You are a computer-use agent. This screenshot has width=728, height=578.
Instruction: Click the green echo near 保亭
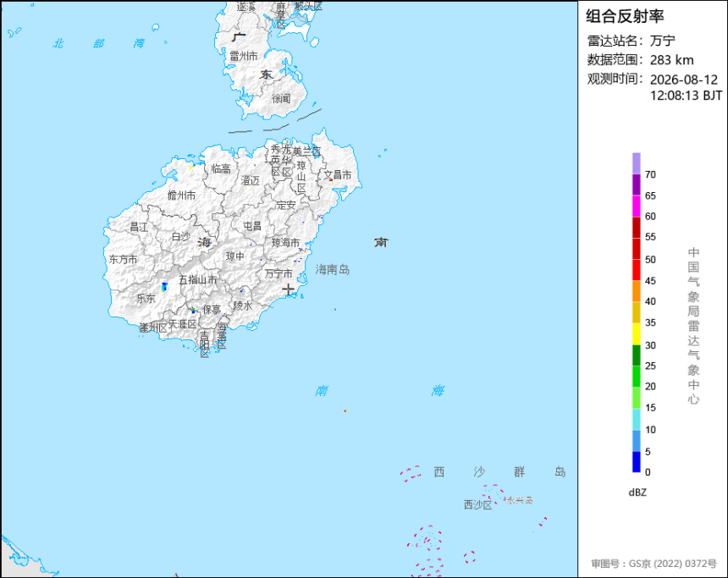193,310
